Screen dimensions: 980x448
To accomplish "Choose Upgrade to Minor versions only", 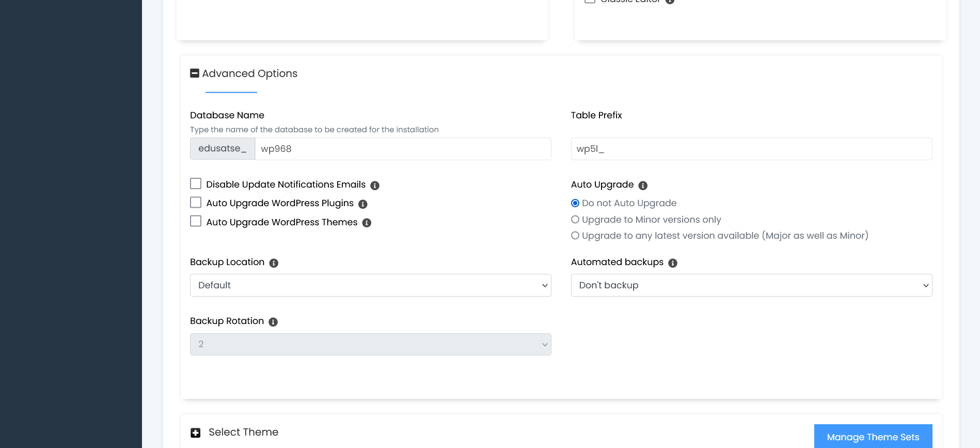I will click(x=575, y=220).
